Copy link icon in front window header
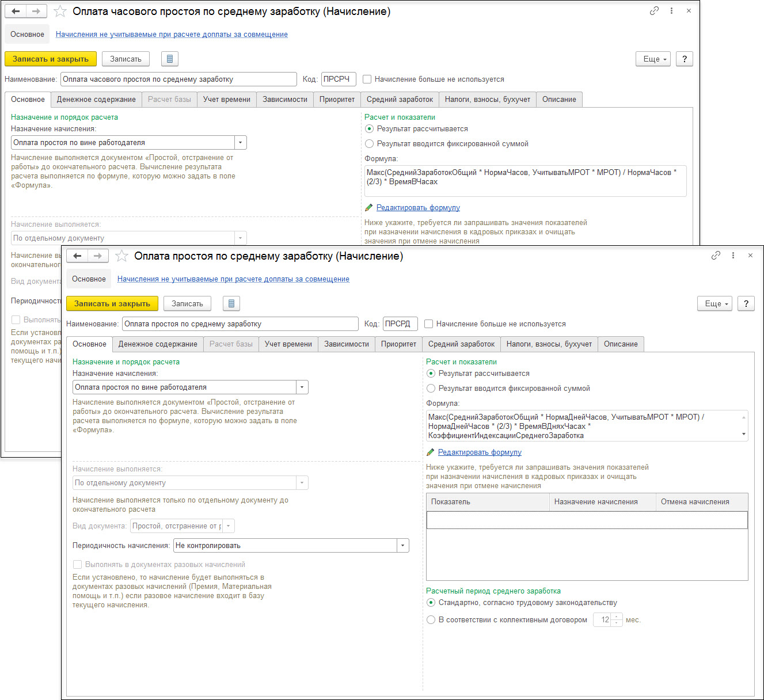This screenshot has width=764, height=700. coord(716,256)
